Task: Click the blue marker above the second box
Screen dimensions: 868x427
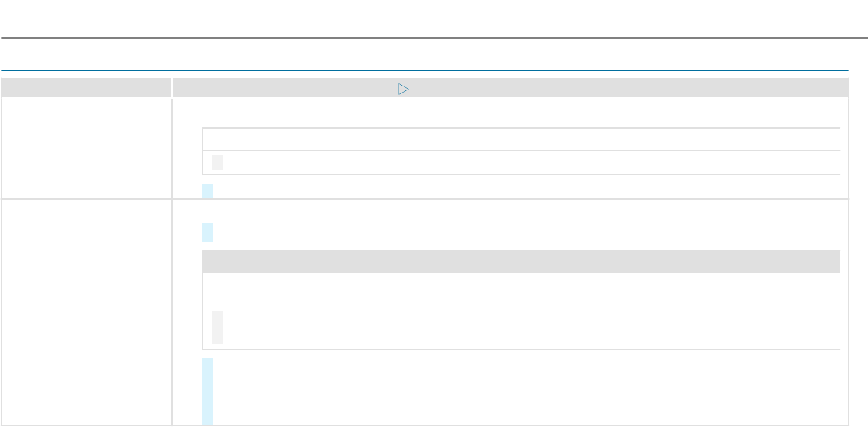Action: tap(207, 233)
